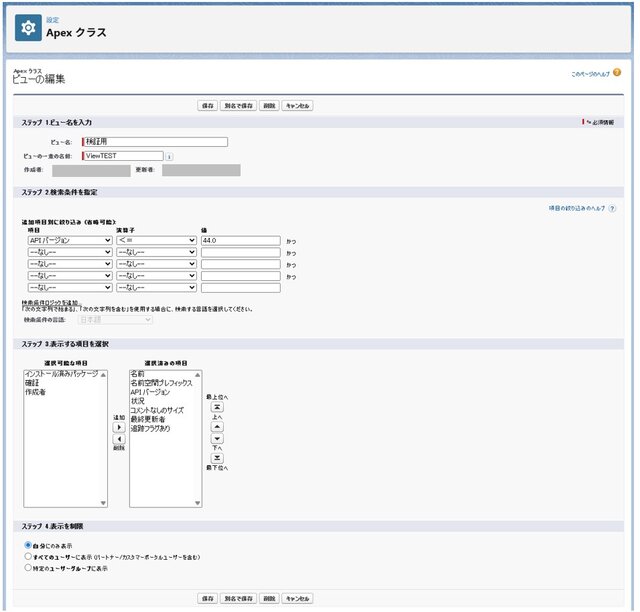Open fourth row field dropdown
640x612 pixels.
tap(70, 276)
